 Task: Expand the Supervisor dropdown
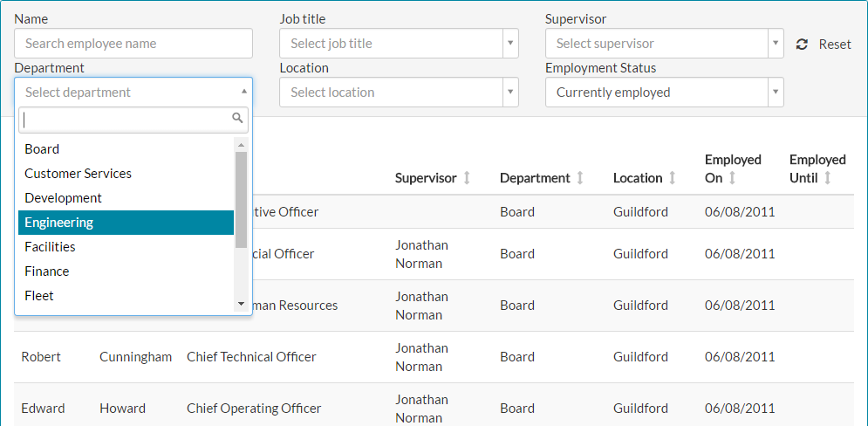pyautogui.click(x=664, y=44)
